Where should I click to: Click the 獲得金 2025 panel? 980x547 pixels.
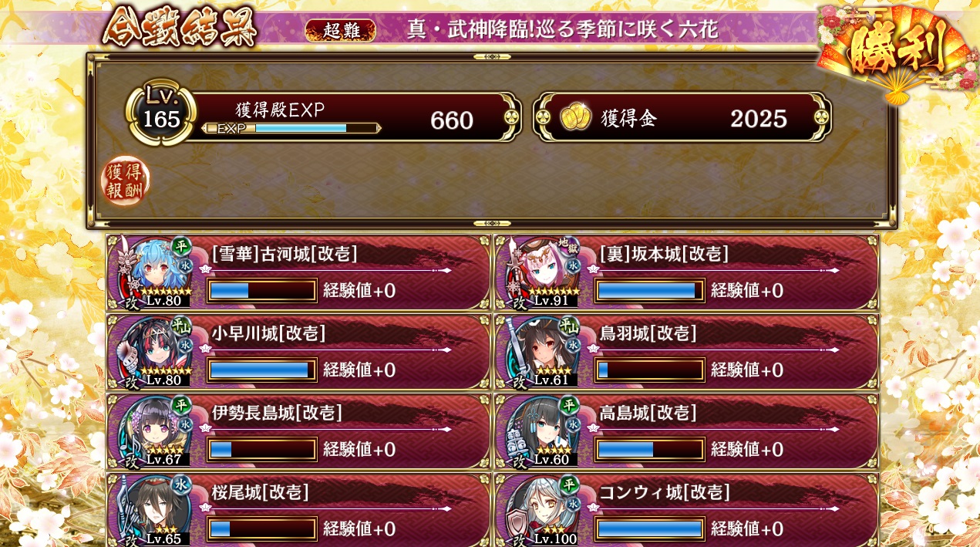682,117
